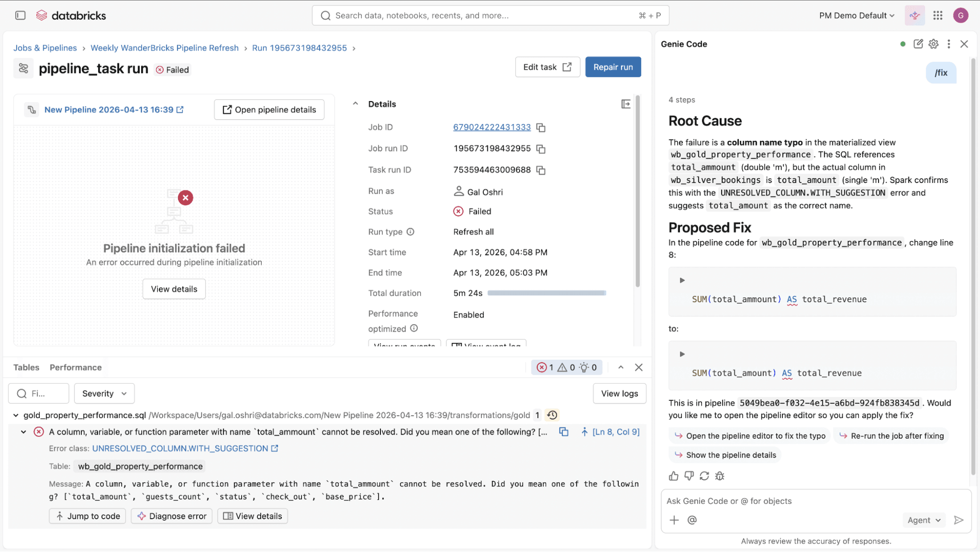
Task: Start a new Genie chat with pencil icon
Action: 918,44
